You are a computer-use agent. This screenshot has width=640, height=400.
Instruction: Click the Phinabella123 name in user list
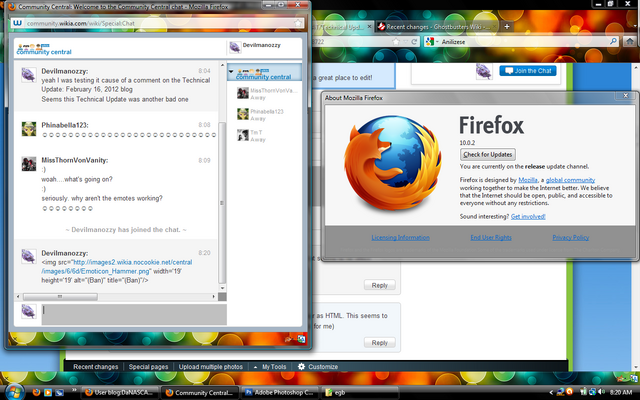click(x=267, y=111)
